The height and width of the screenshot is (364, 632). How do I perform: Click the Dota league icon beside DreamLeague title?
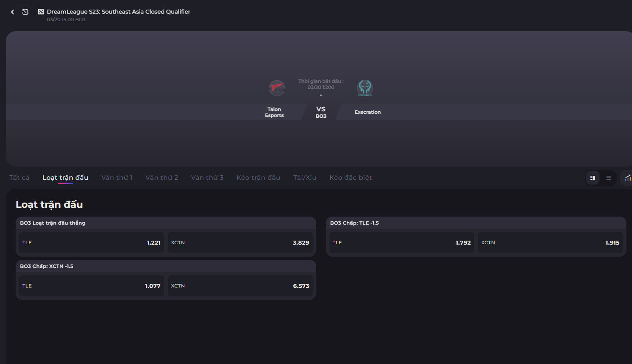click(x=41, y=12)
